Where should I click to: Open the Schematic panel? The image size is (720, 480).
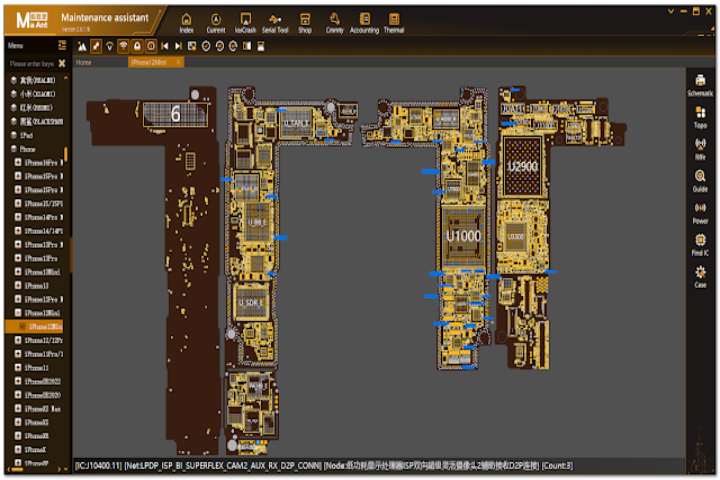700,84
